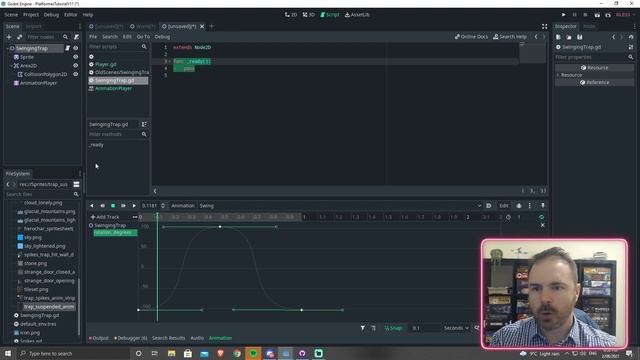Open the Inspector object history icon

point(631,37)
